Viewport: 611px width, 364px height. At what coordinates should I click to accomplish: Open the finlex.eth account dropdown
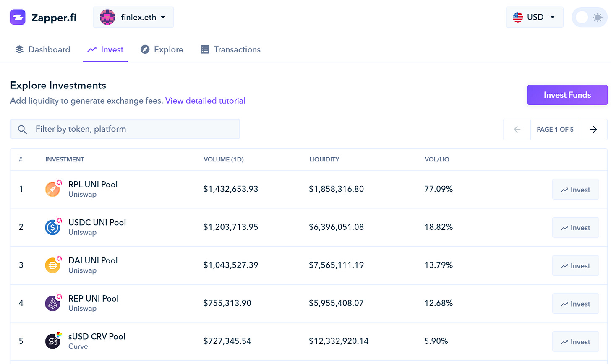coord(133,17)
